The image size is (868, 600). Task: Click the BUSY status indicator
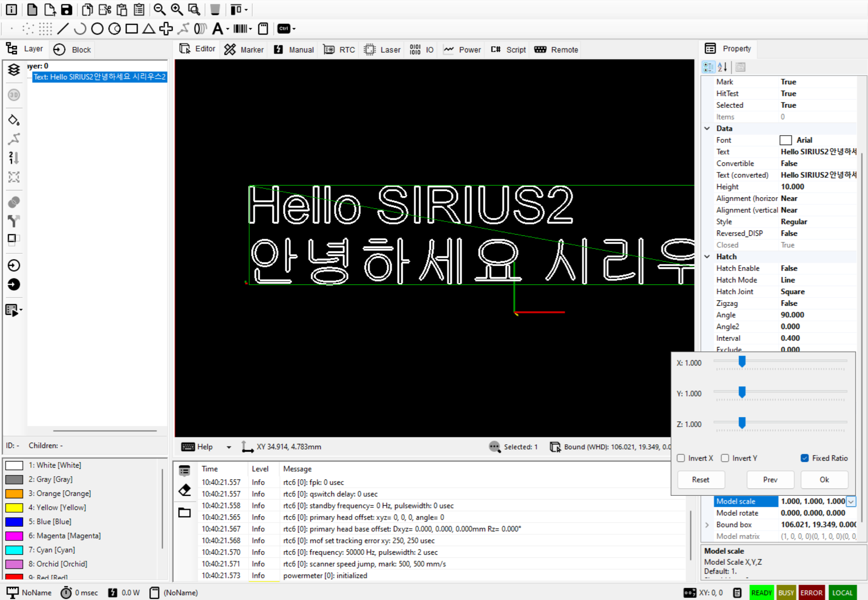[786, 593]
